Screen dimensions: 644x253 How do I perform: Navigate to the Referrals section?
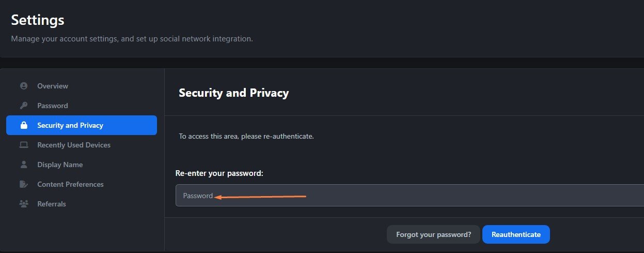[x=82, y=204]
